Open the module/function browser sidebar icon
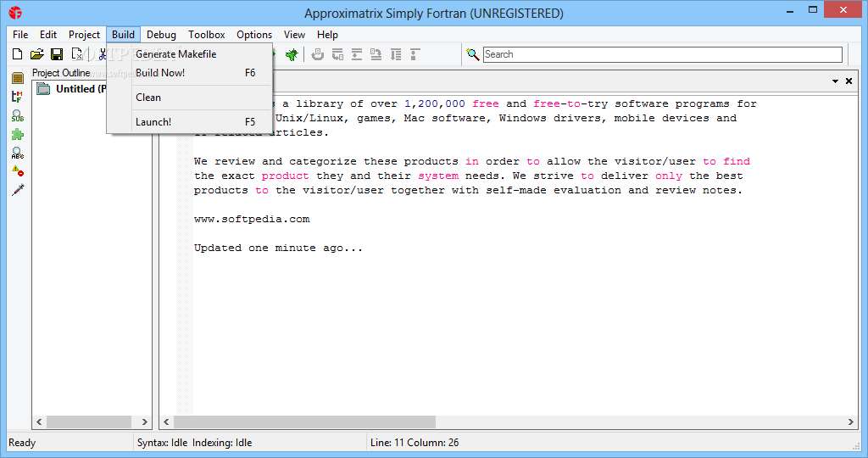 (18, 97)
